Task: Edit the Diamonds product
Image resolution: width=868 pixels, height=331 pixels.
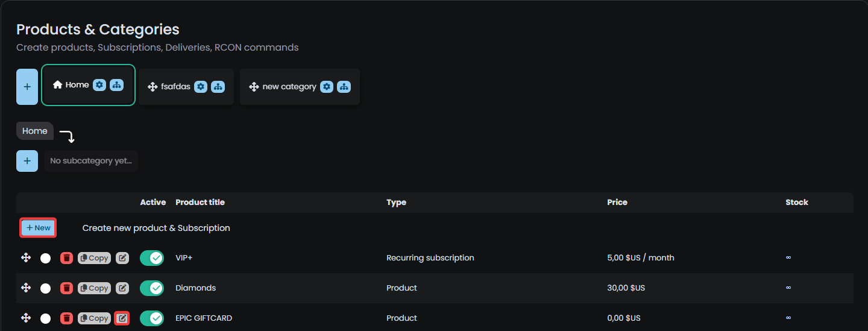Action: coord(122,288)
